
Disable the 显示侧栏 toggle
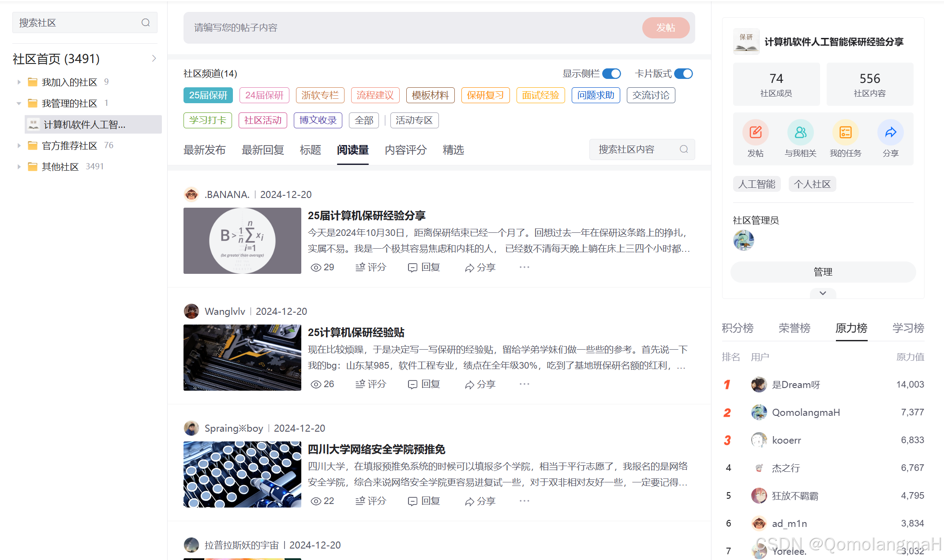point(612,74)
